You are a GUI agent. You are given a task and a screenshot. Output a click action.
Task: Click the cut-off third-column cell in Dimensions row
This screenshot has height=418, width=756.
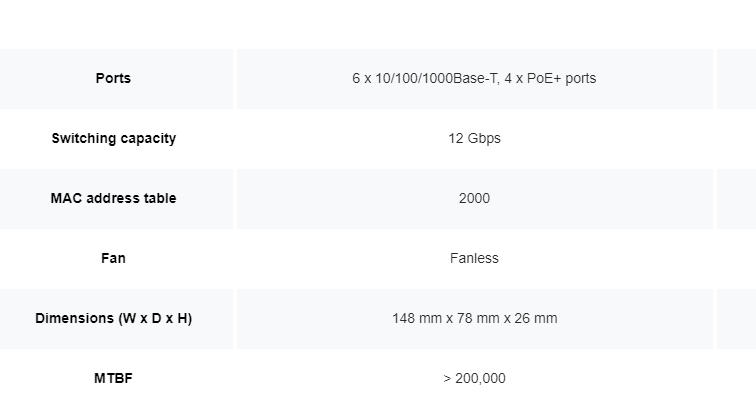click(736, 318)
